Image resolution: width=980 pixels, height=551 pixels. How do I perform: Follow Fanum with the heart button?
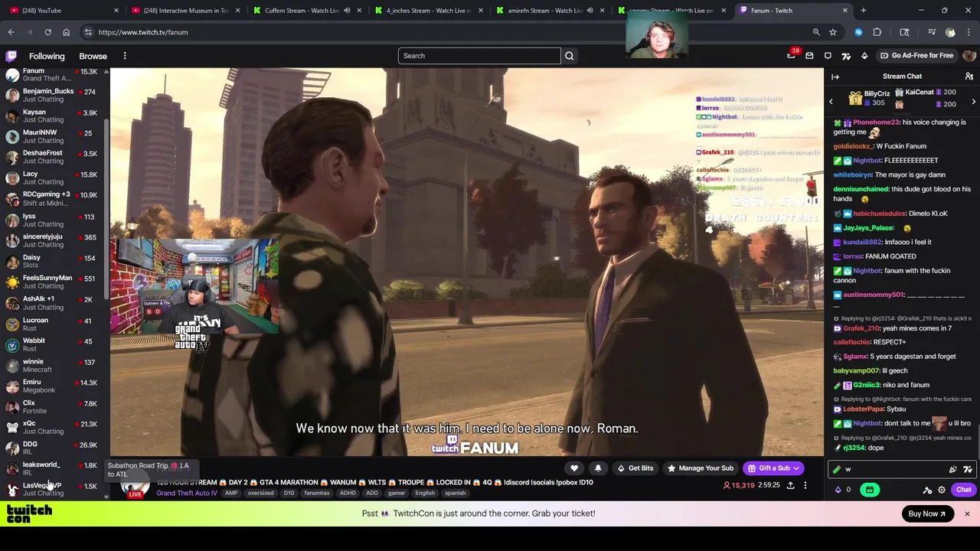(574, 468)
